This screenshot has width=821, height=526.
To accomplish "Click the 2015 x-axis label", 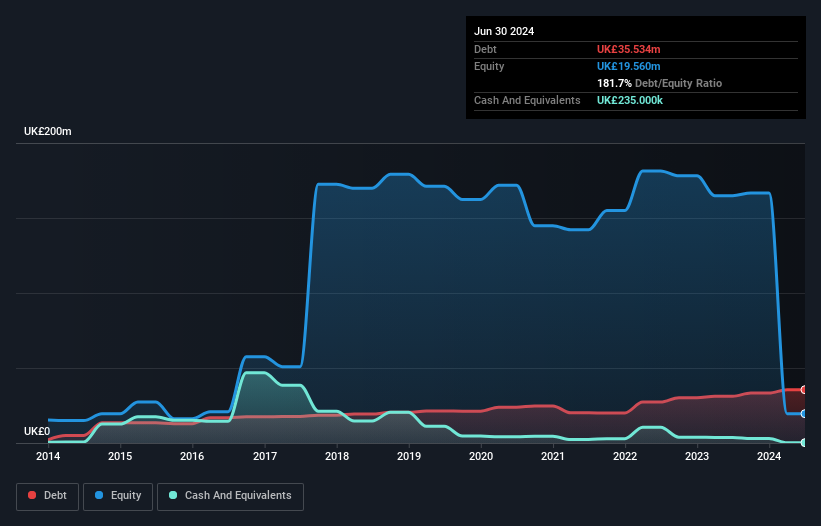I will pyautogui.click(x=120, y=456).
